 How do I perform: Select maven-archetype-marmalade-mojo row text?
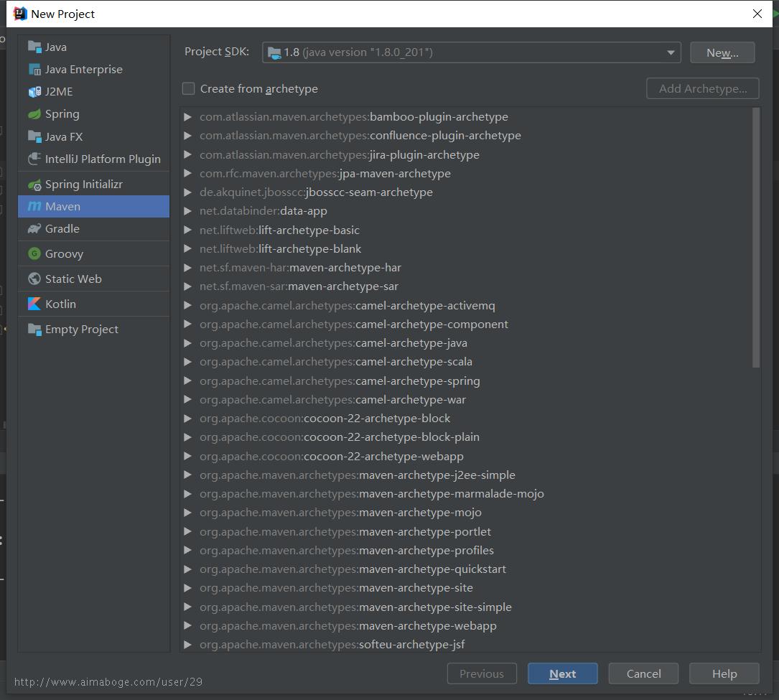372,494
